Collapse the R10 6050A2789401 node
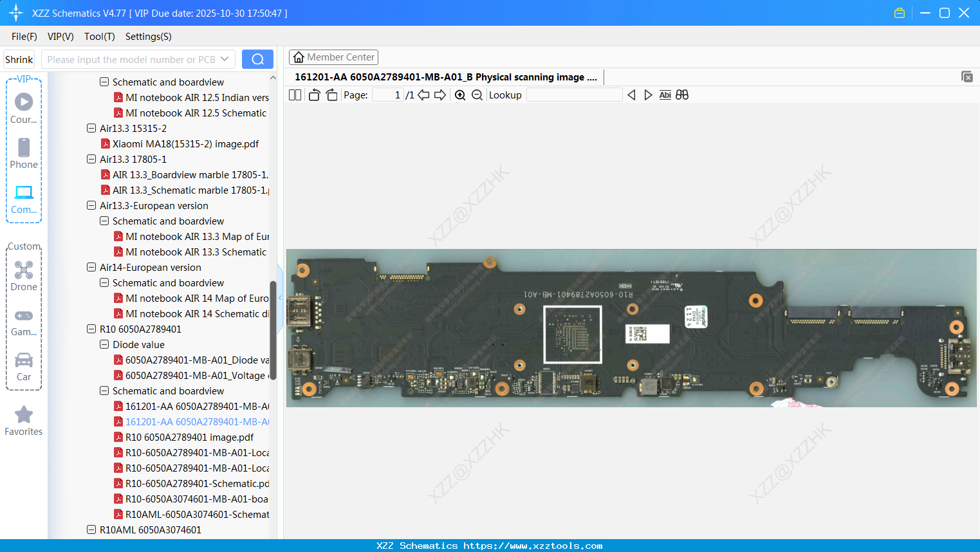The image size is (980, 552). pos(91,329)
